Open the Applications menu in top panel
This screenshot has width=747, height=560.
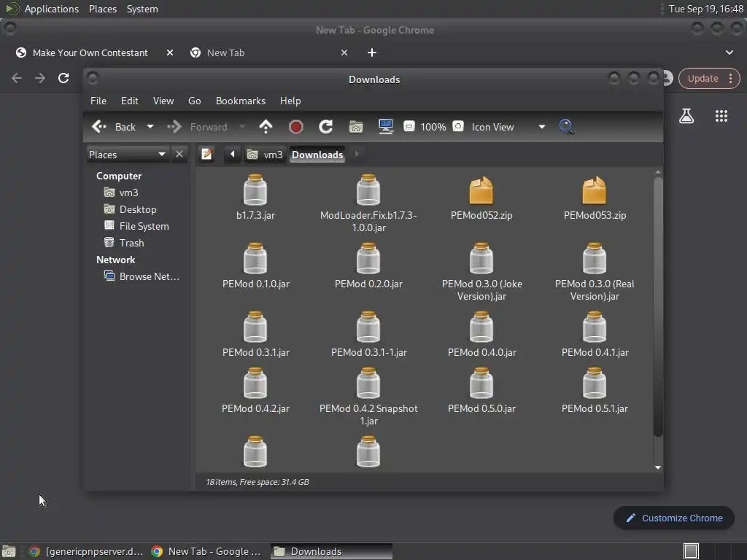pyautogui.click(x=51, y=9)
